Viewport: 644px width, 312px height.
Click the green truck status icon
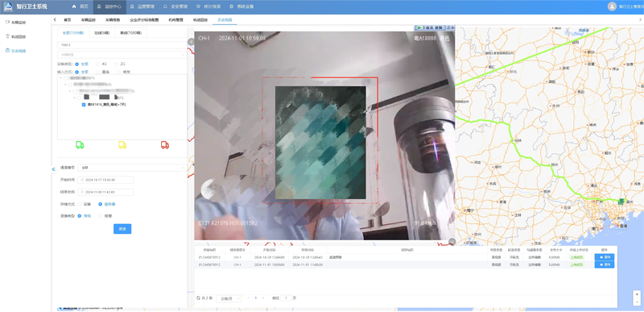click(80, 145)
